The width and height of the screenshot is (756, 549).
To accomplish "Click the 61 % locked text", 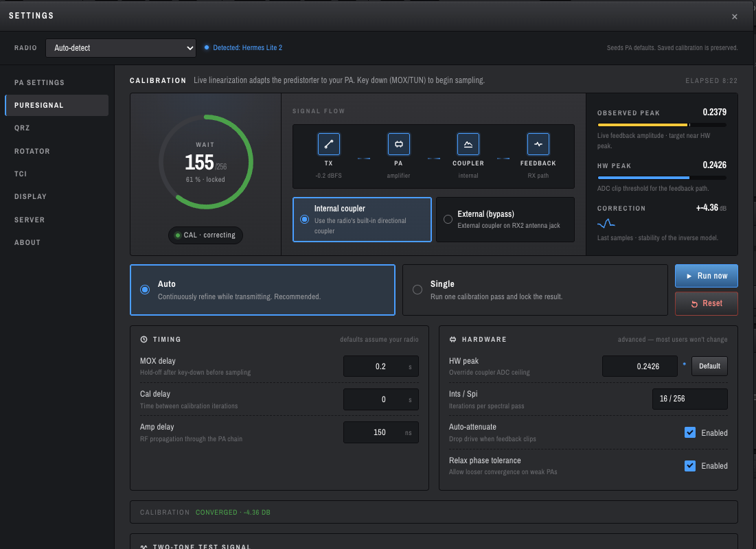I will (205, 179).
